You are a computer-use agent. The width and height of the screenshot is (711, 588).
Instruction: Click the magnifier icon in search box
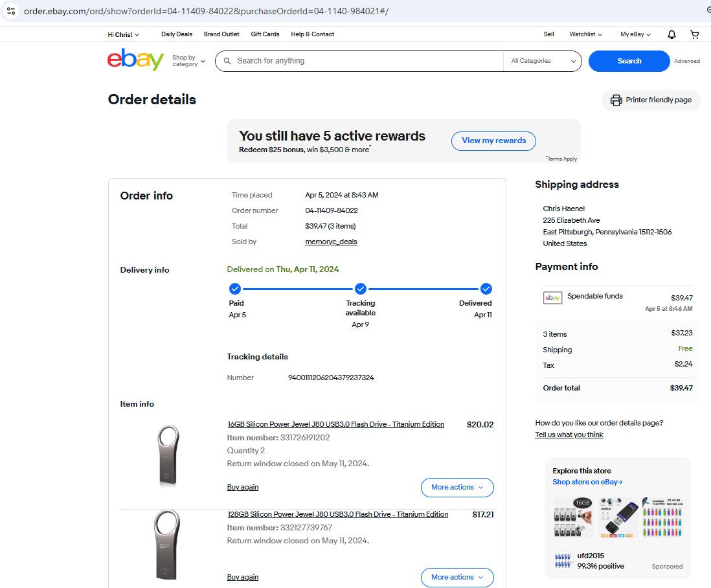point(227,61)
